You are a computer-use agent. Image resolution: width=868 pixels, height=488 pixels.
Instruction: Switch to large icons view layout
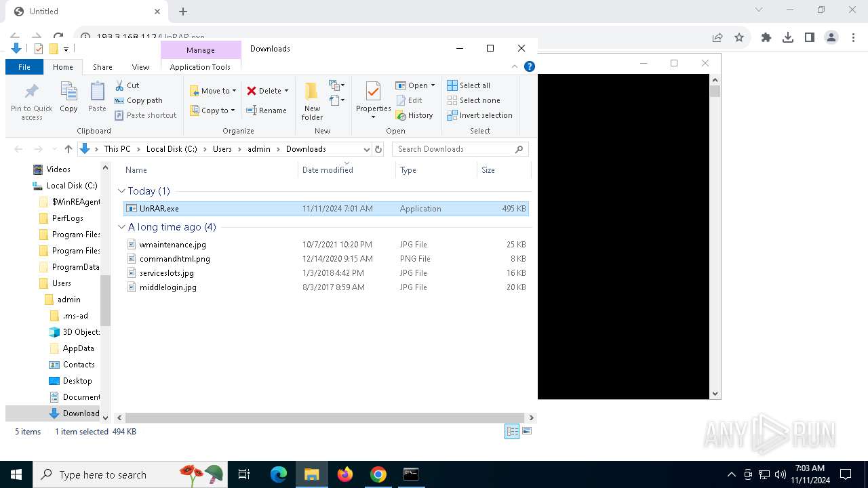point(527,431)
